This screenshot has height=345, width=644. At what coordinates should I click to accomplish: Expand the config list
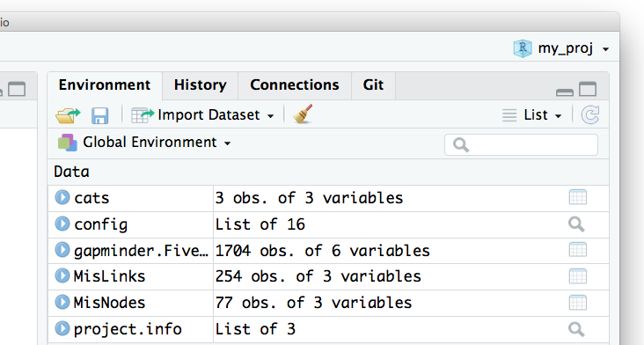[62, 224]
